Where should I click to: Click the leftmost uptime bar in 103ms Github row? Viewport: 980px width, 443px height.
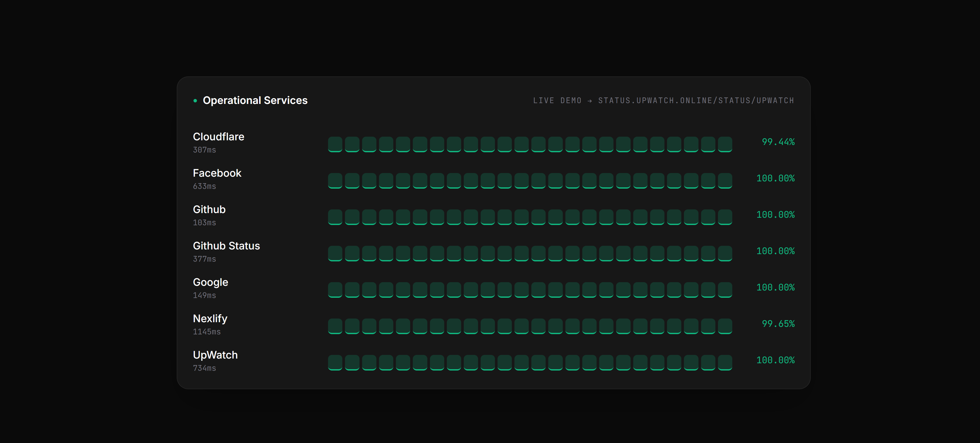click(335, 217)
